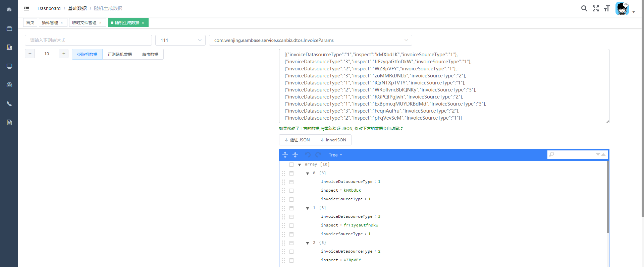
Task: Click the 验证 JSON button
Action: [297, 140]
